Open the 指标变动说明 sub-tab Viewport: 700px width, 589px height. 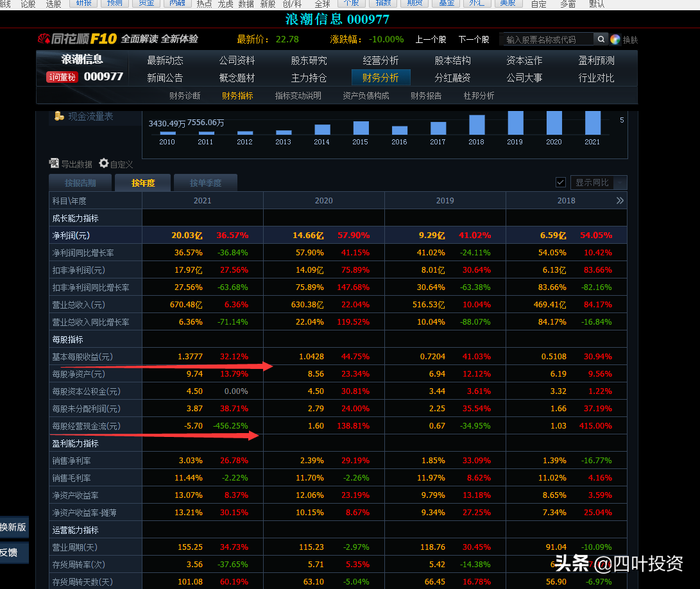[298, 96]
